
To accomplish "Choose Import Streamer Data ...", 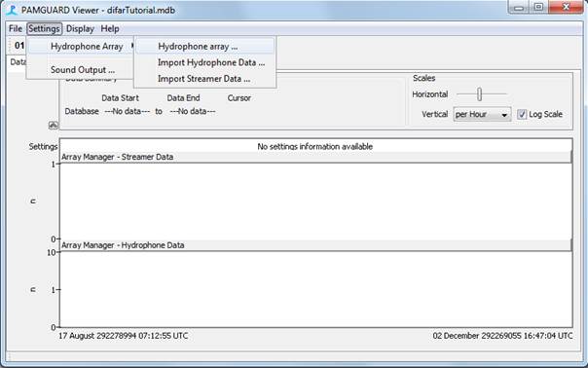I will [204, 79].
